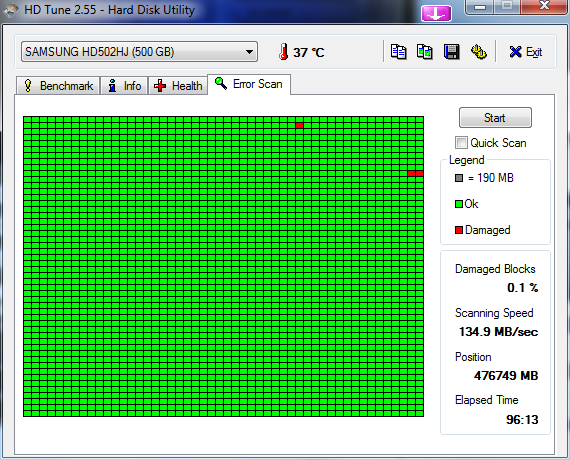Click the Elapsed Time label

pyautogui.click(x=486, y=400)
